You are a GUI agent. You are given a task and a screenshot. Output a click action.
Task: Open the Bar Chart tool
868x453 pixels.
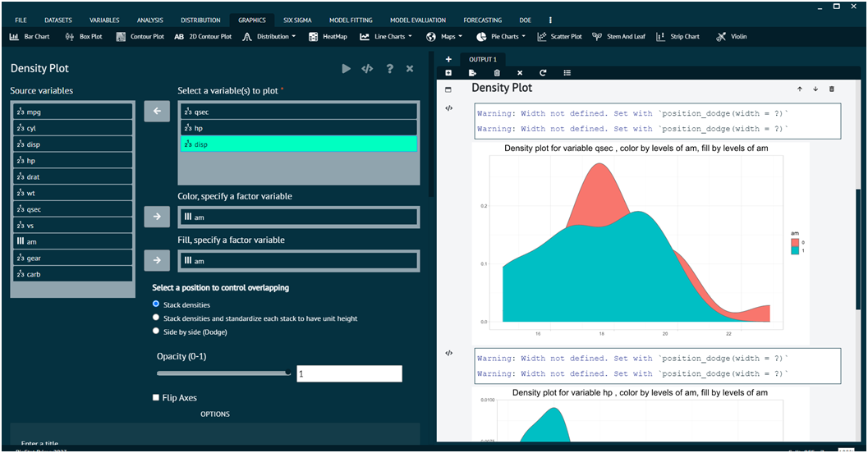pyautogui.click(x=30, y=36)
